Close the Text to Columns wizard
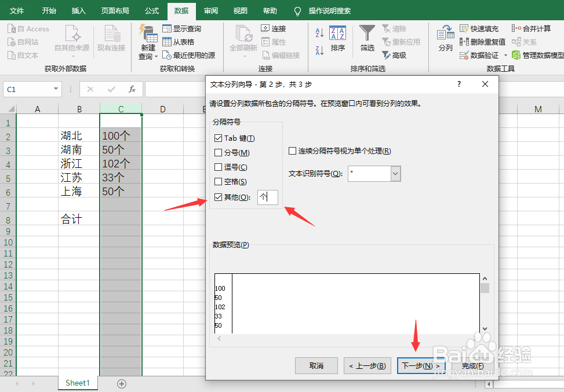 pyautogui.click(x=485, y=84)
